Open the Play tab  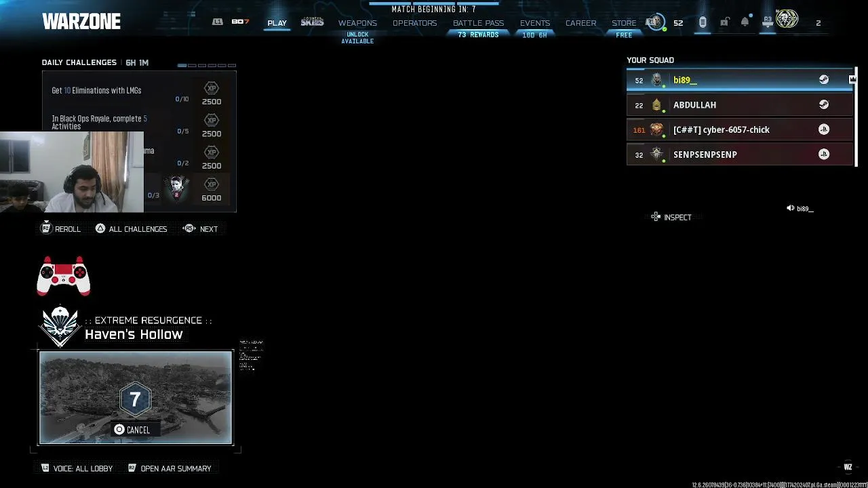[x=277, y=23]
